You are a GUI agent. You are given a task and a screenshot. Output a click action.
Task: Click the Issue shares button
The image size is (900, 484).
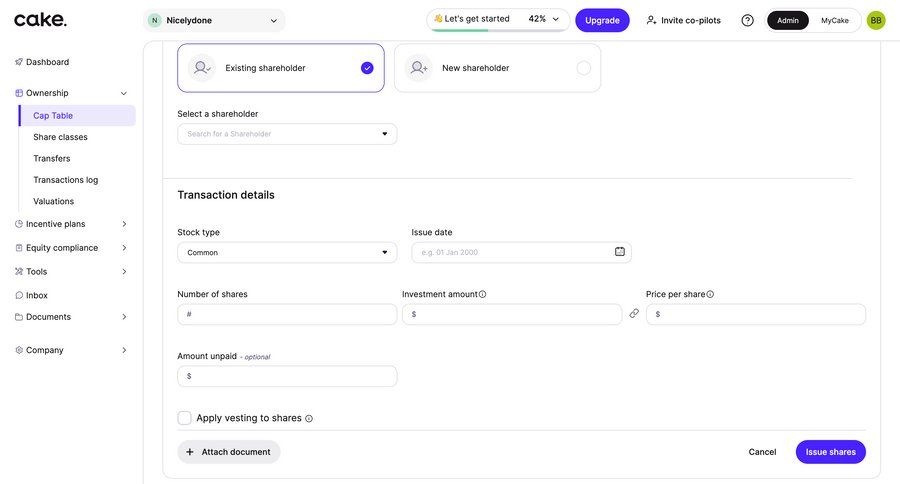coord(830,452)
